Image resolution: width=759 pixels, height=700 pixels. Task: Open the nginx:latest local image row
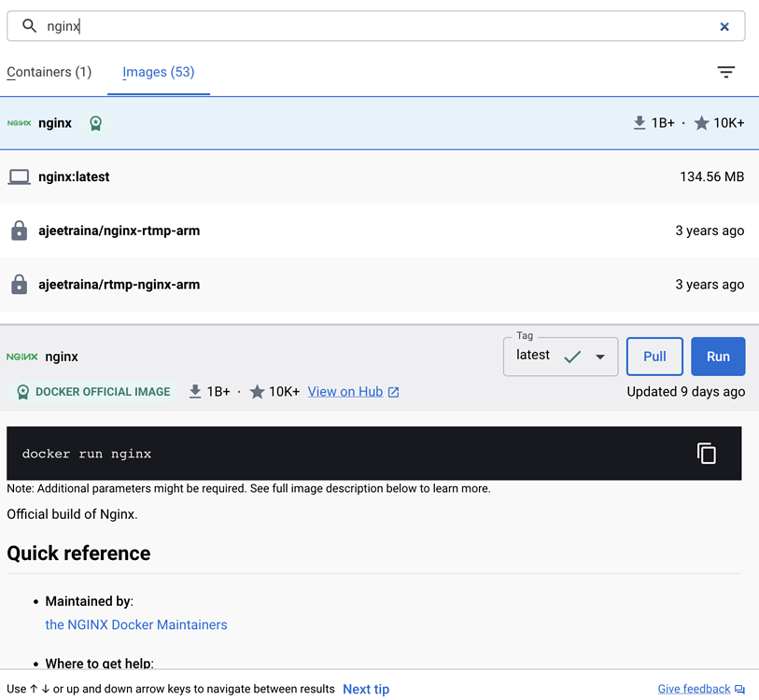click(379, 176)
